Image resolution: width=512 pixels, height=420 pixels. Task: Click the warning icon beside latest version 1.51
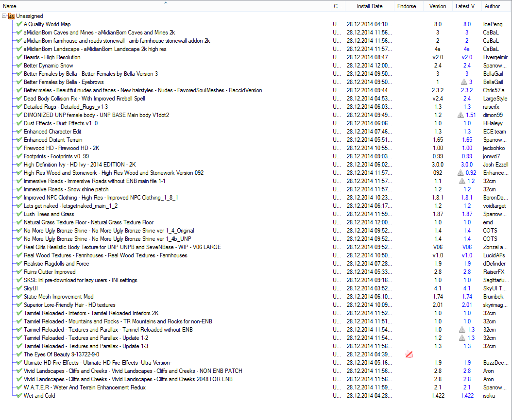point(461,115)
